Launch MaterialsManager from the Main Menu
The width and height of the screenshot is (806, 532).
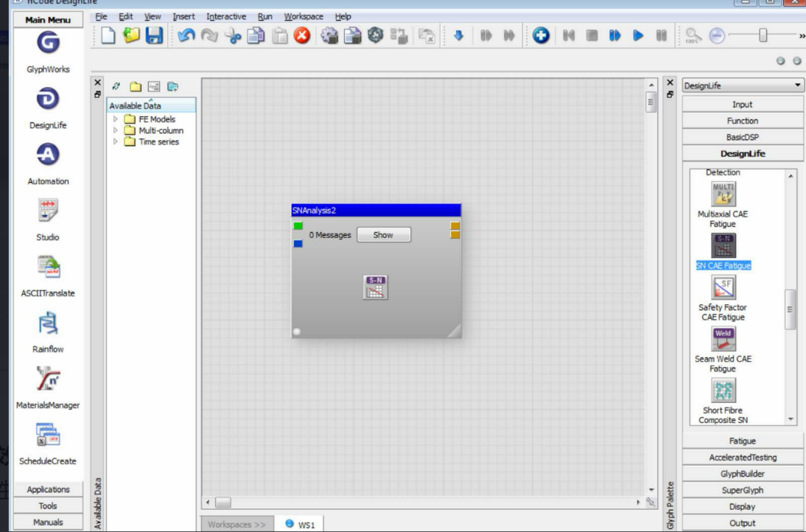pos(48,380)
